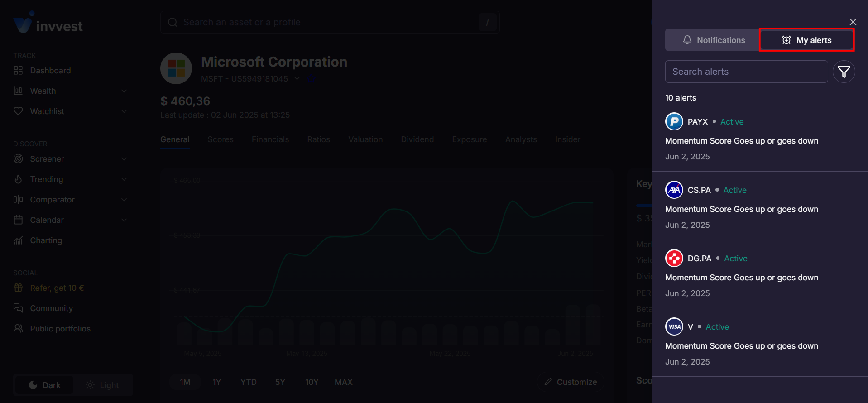Click the CS.PA ticker label
The width and height of the screenshot is (868, 403).
coord(699,190)
